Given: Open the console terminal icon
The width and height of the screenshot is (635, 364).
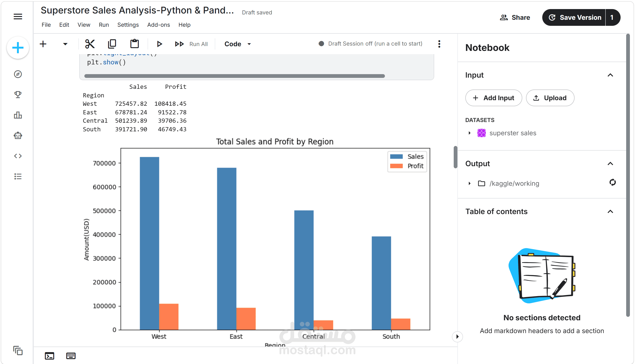Looking at the screenshot, I should click(x=50, y=356).
